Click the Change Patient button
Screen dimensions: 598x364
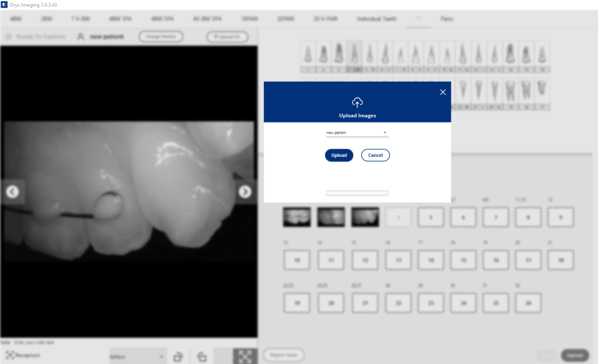pyautogui.click(x=161, y=37)
